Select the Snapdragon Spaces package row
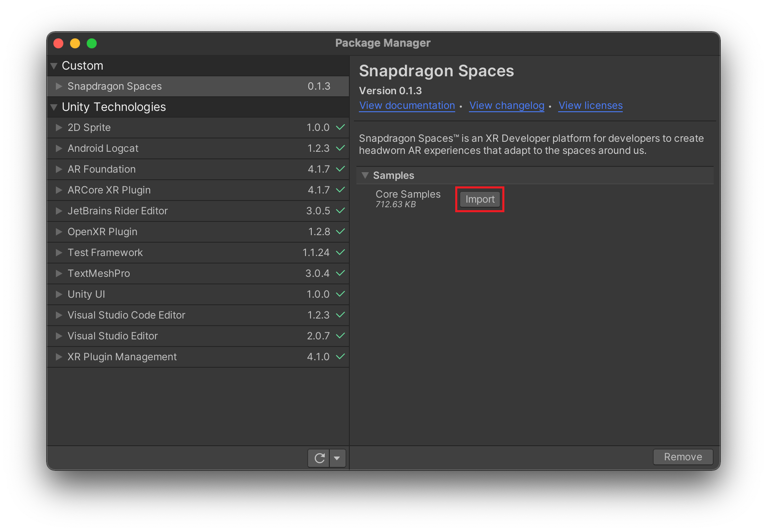The height and width of the screenshot is (532, 767). (198, 86)
